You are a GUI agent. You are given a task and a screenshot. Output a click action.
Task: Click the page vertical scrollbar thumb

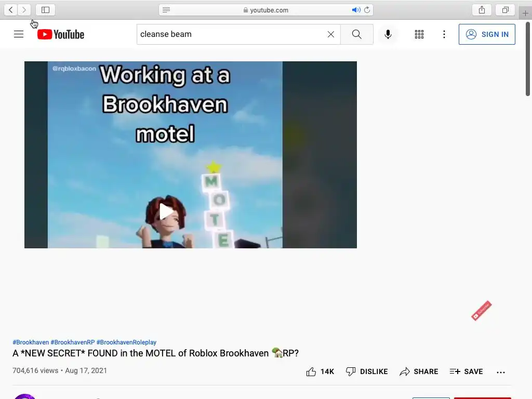[x=528, y=59]
